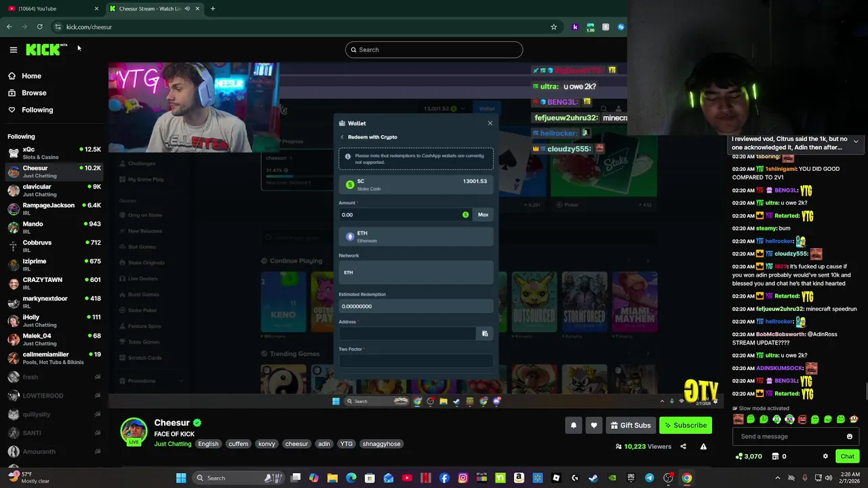Image resolution: width=868 pixels, height=488 pixels.
Task: Open RampageJackson channel in sidebar
Action: coord(53,209)
